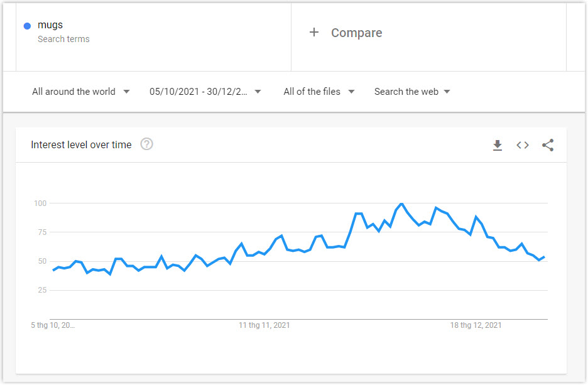The image size is (588, 385).
Task: Open the embed code icon
Action: (523, 145)
